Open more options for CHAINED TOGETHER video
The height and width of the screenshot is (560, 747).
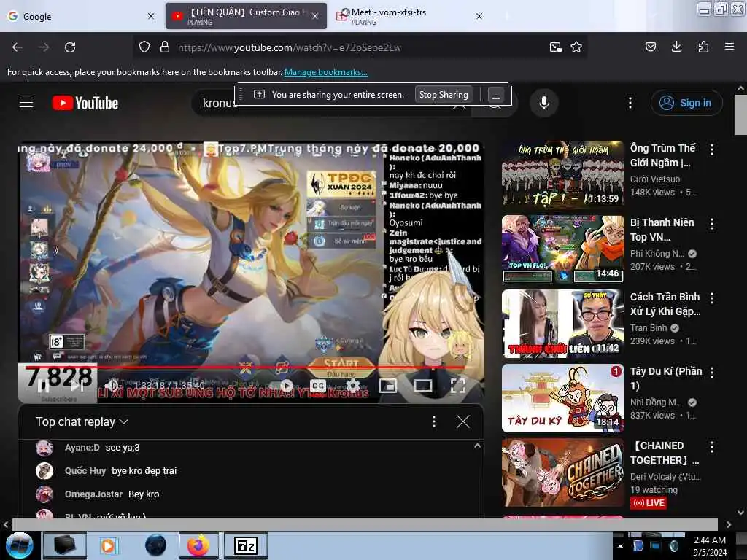[712, 447]
